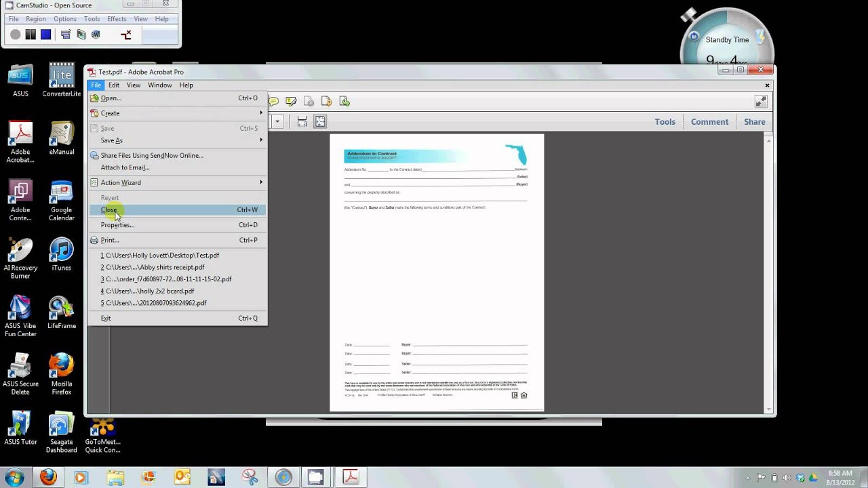Open recent file 2012080709362496​2.pdf
The height and width of the screenshot is (488, 868).
click(178, 303)
